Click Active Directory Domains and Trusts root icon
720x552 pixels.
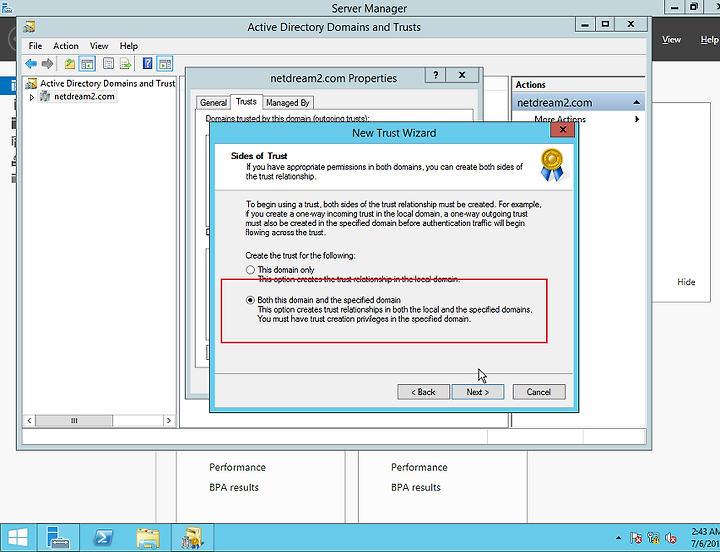pos(31,84)
